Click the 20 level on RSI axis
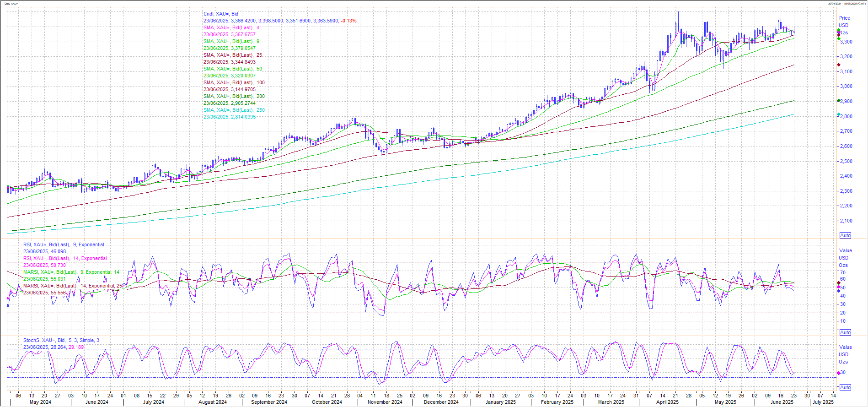Image resolution: width=868 pixels, height=407 pixels. click(x=843, y=313)
